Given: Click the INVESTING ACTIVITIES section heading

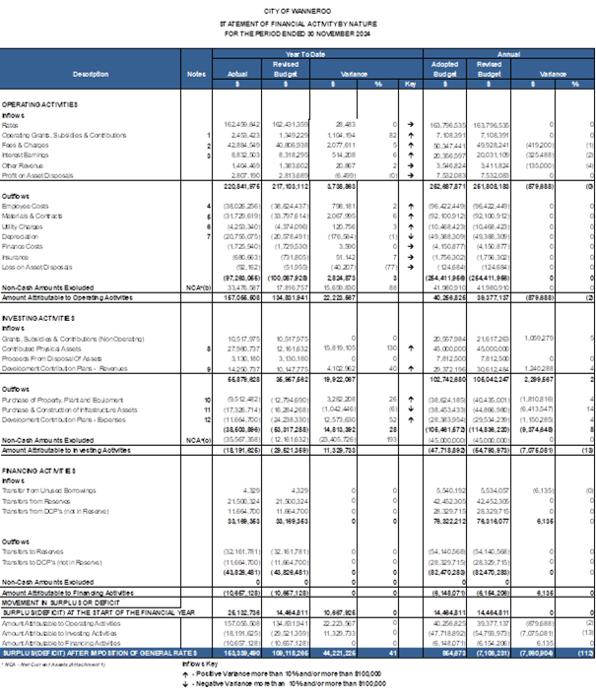Looking at the screenshot, I should tap(38, 317).
